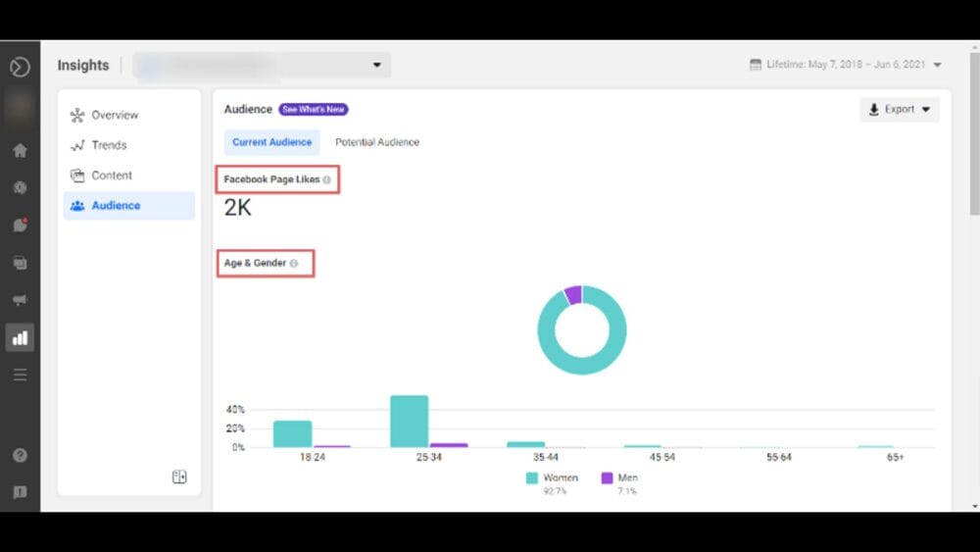Click info icon beside Facebook Page Likes
Viewport: 980px width, 552px height.
(327, 180)
